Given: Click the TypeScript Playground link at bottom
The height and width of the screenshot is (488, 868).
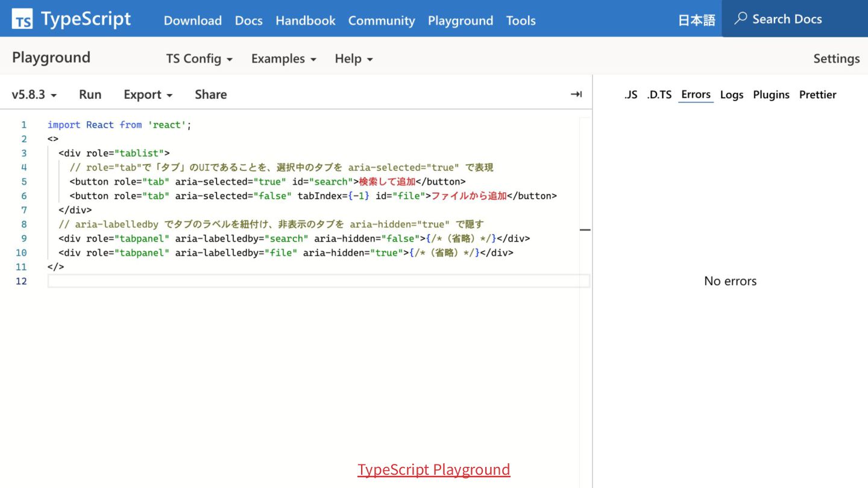Looking at the screenshot, I should pos(434,469).
